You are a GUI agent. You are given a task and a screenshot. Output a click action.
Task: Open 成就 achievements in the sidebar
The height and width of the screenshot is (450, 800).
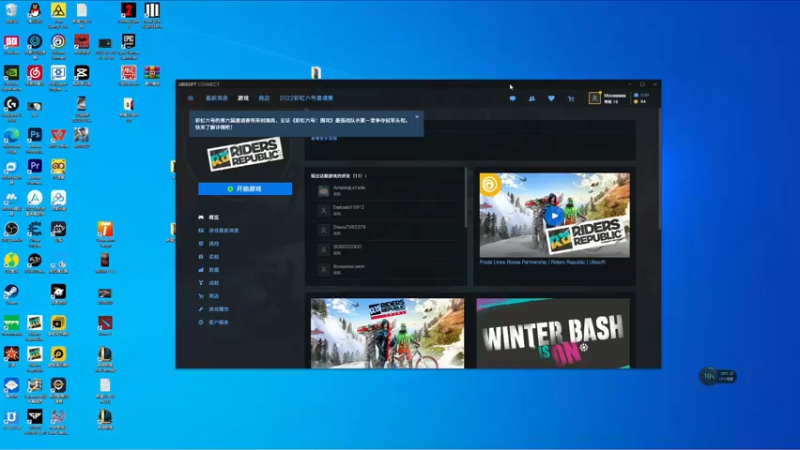(214, 283)
